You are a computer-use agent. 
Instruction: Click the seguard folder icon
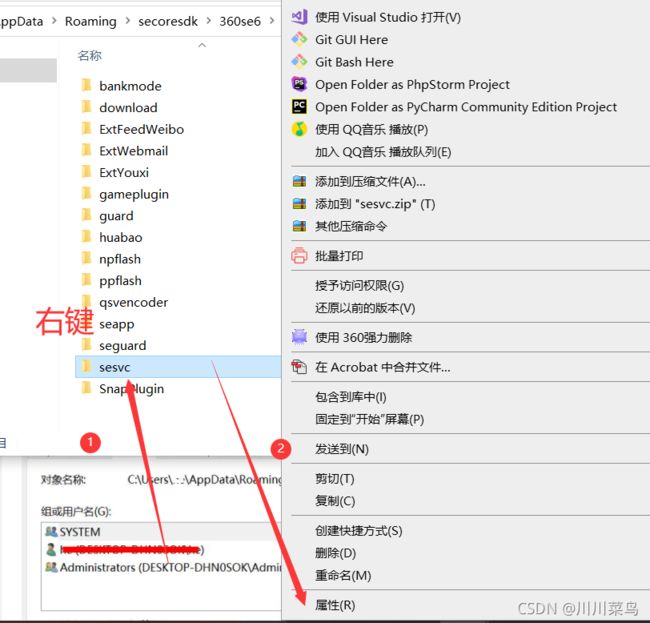click(86, 344)
